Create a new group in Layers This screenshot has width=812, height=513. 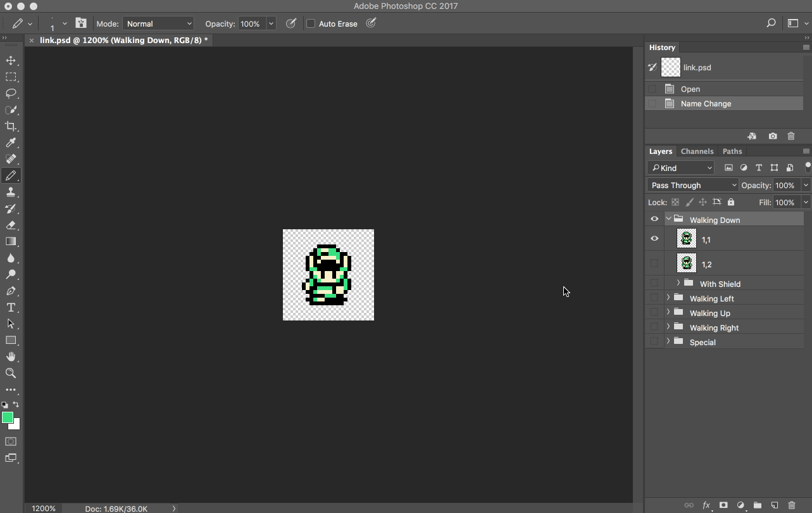click(x=758, y=505)
